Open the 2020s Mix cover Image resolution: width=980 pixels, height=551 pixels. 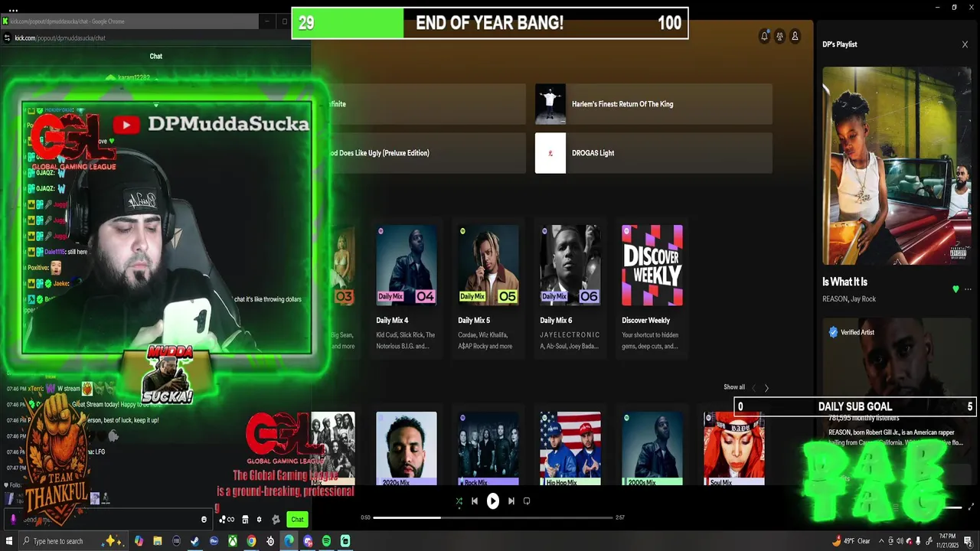pos(407,448)
